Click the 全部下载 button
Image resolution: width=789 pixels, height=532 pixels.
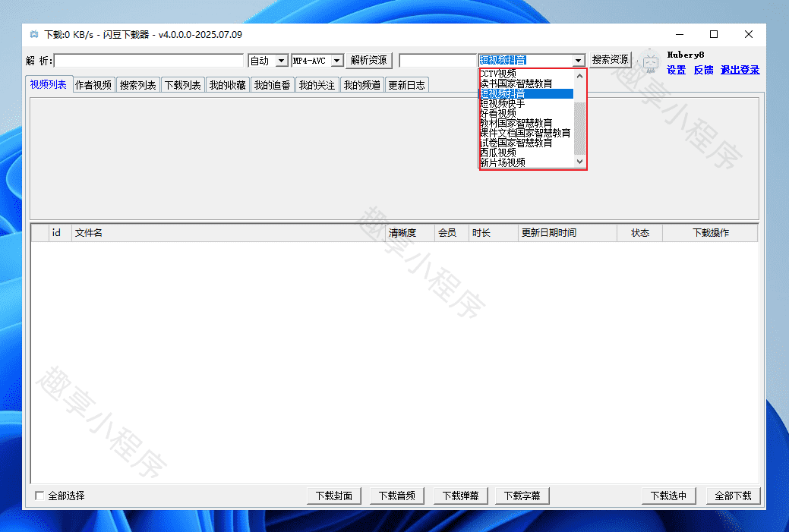pos(733,496)
